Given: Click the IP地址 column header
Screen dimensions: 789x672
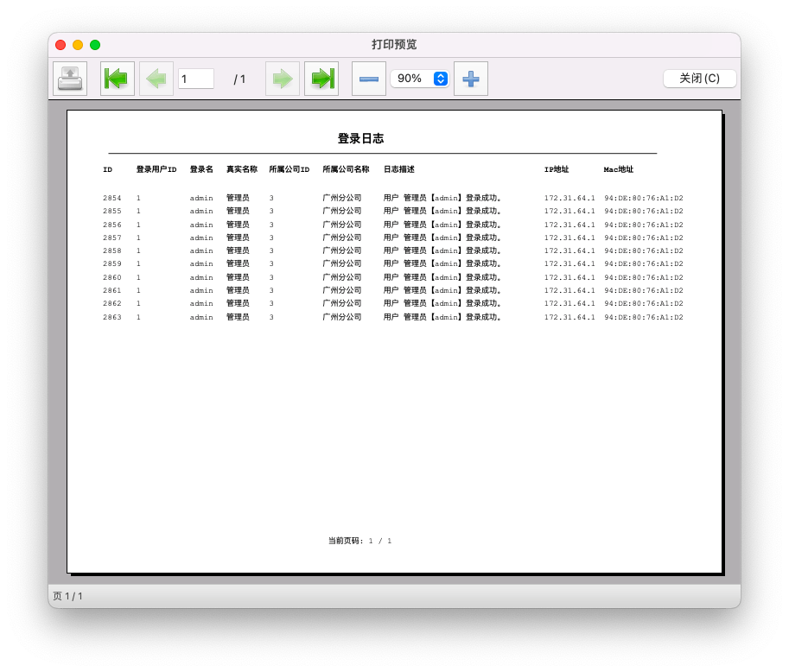Looking at the screenshot, I should [557, 169].
